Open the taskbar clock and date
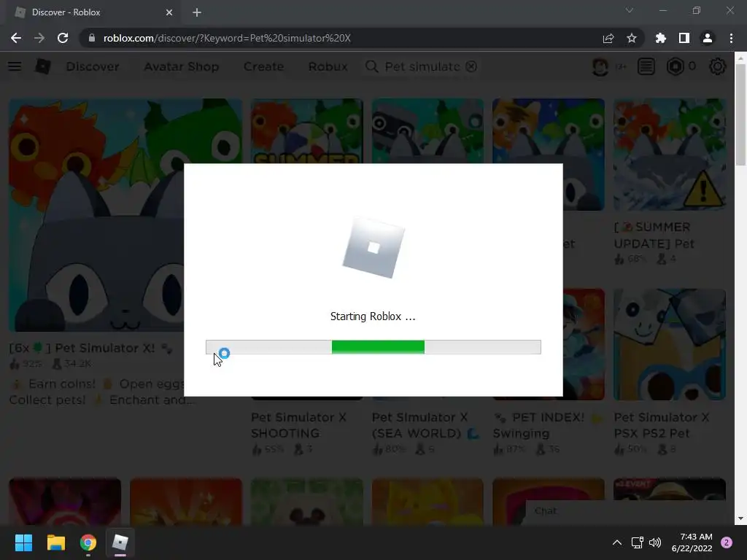The height and width of the screenshot is (560, 747). click(692, 542)
